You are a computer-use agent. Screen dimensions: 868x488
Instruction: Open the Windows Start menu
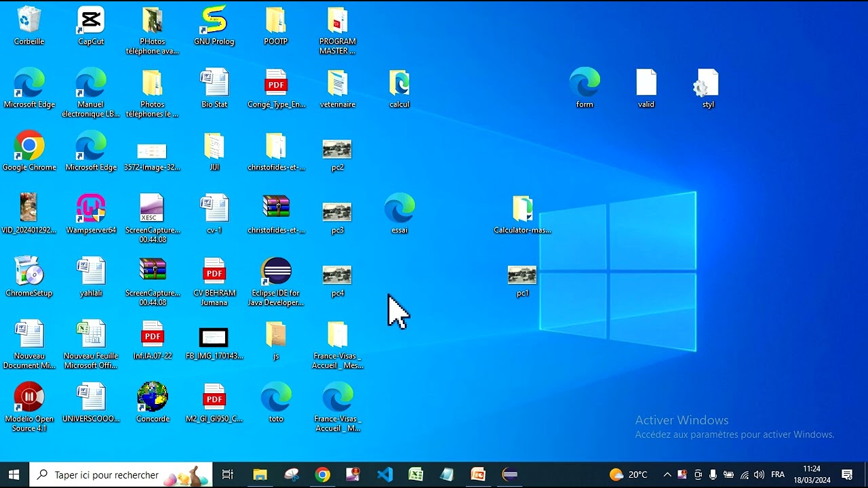14,474
